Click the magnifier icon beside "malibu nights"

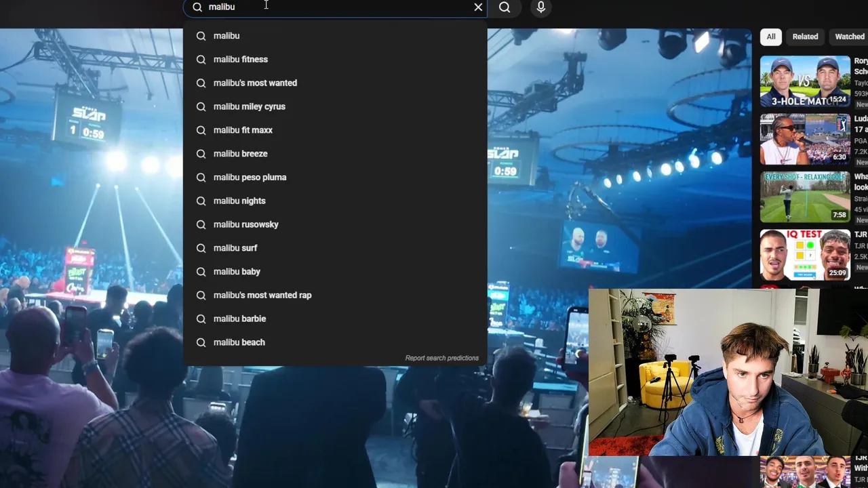201,201
